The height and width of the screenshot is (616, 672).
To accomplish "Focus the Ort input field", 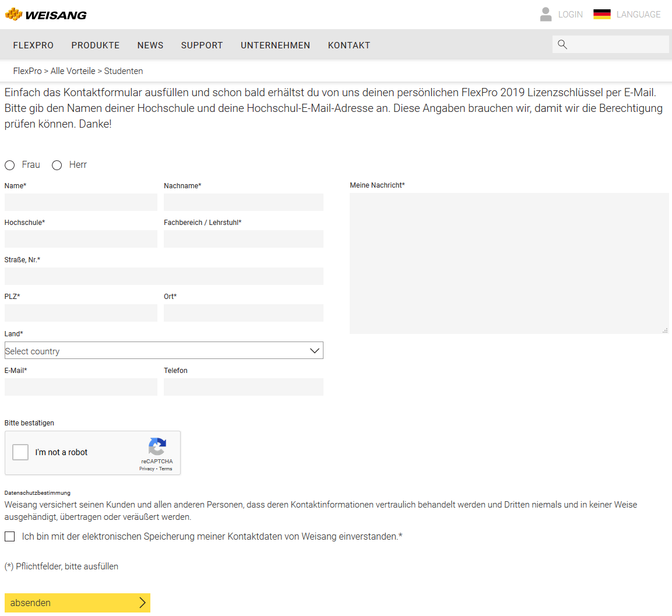I will coord(244,313).
